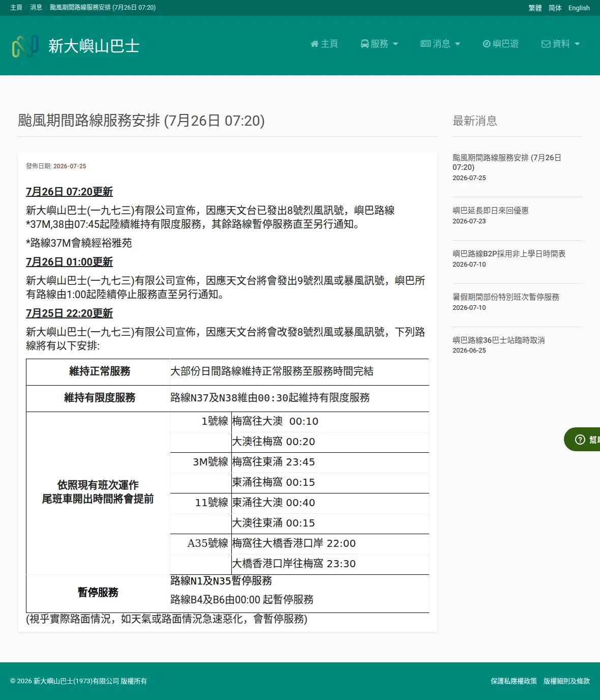Click the bus icon beside 服務
This screenshot has height=700, width=600.
(365, 44)
